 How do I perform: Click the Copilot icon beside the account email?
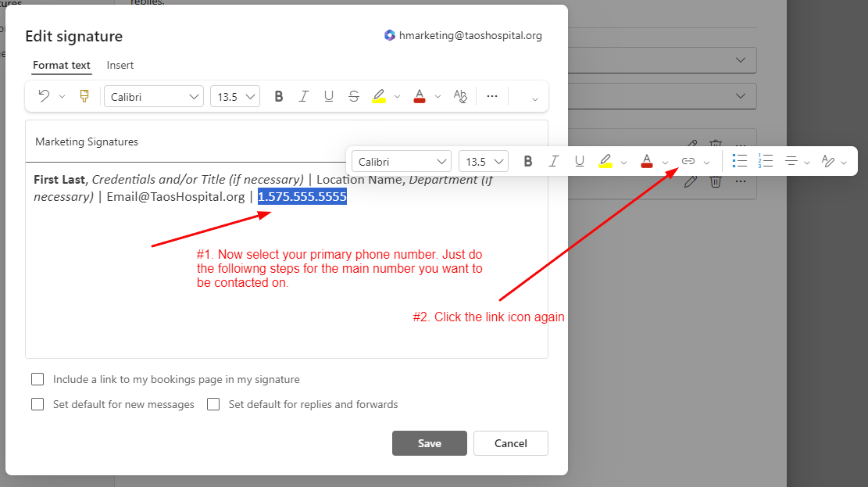pyautogui.click(x=390, y=35)
